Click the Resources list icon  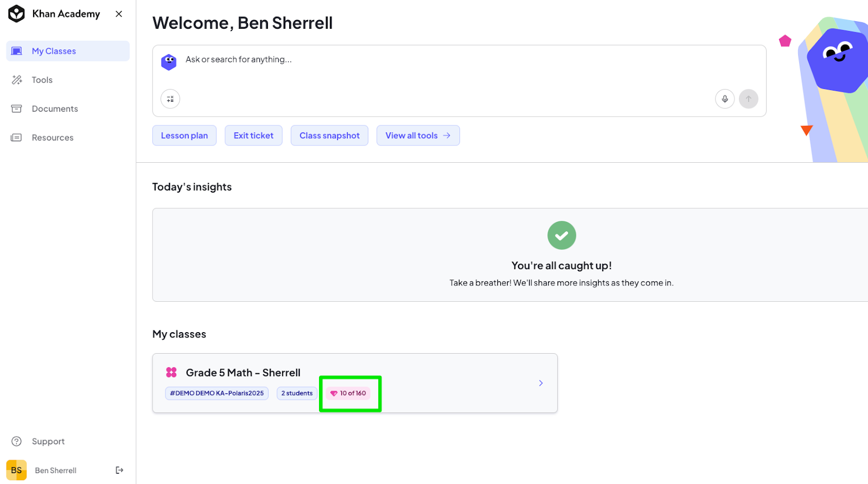coord(17,137)
